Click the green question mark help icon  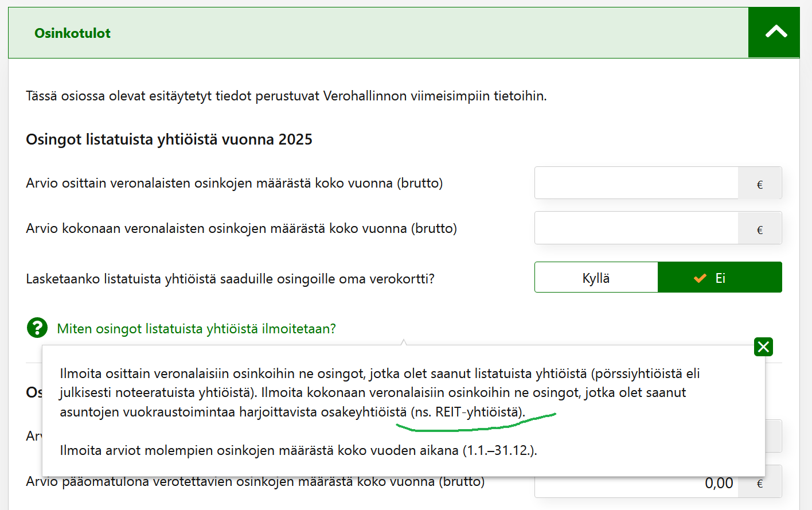pos(37,328)
